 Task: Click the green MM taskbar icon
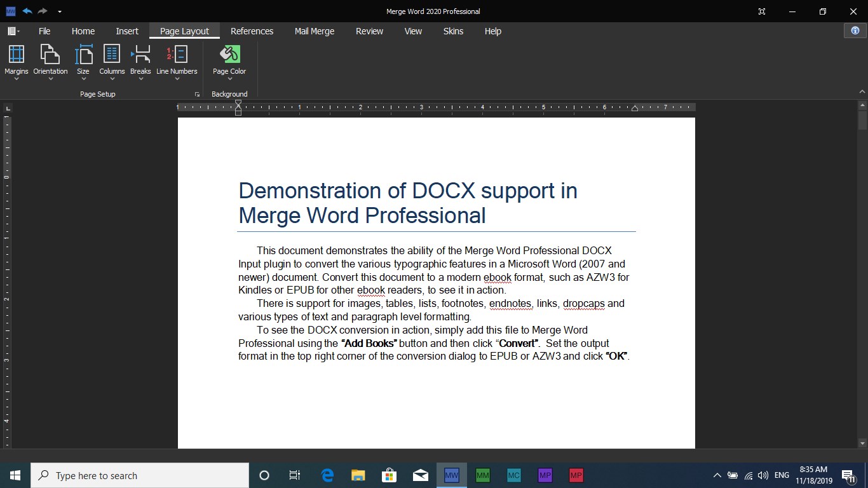point(482,475)
